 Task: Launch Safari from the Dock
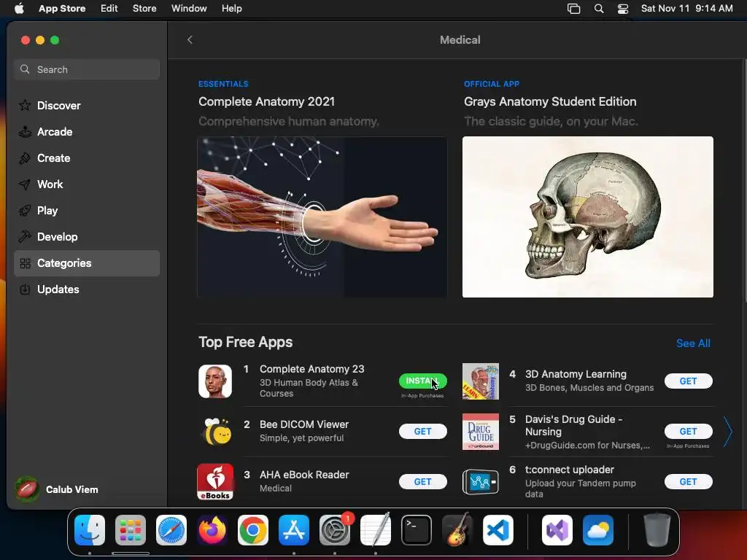coord(171,530)
